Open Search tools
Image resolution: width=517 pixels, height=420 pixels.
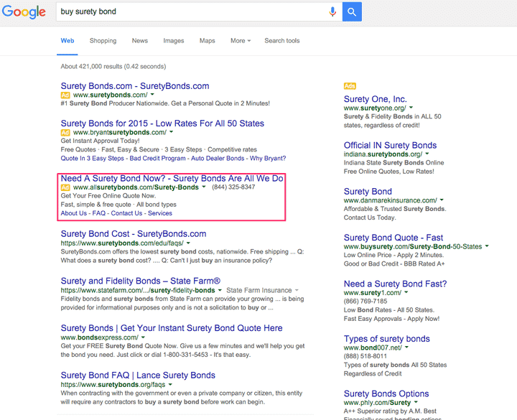(282, 40)
